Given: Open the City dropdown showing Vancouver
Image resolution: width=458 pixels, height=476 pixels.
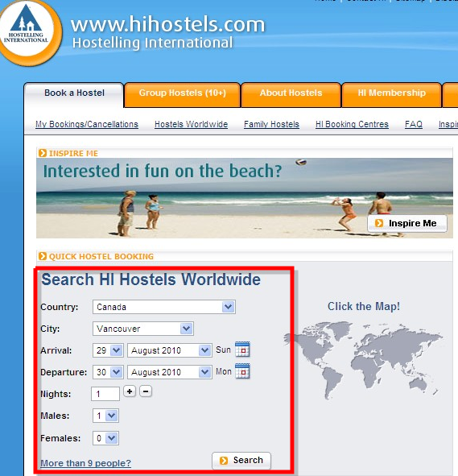Looking at the screenshot, I should click(x=143, y=329).
